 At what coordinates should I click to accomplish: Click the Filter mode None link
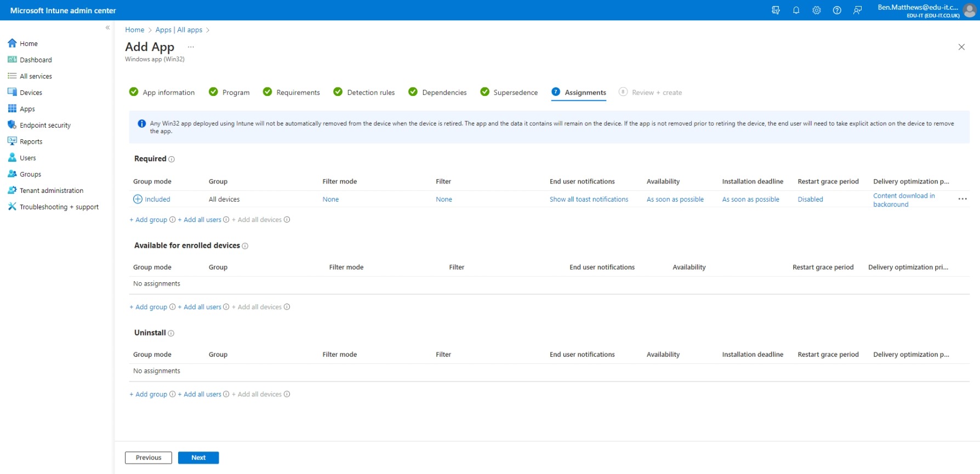point(331,199)
